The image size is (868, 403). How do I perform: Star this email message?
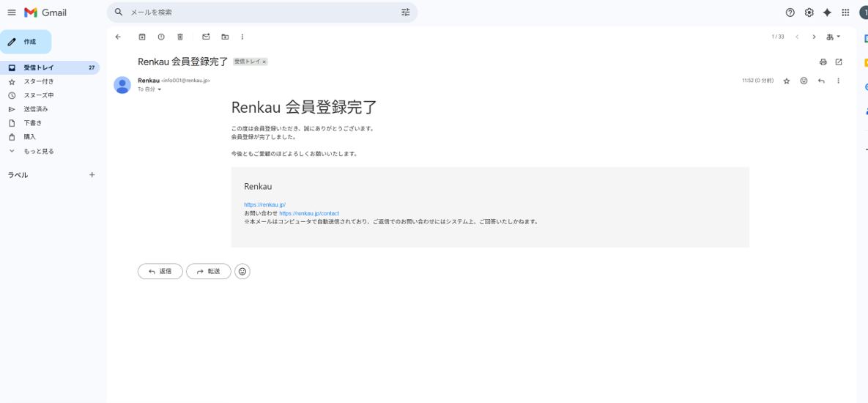tap(787, 81)
